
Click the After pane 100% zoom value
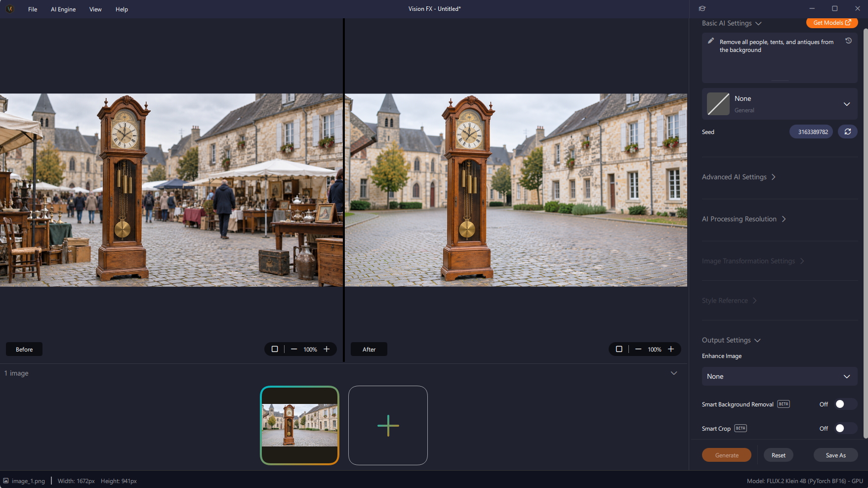[x=655, y=350]
